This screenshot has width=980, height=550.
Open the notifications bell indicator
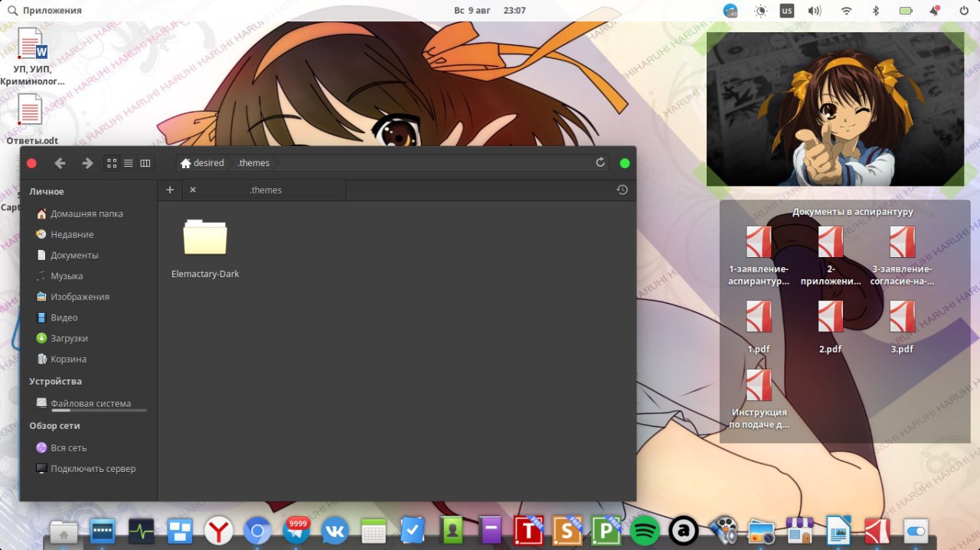pyautogui.click(x=935, y=11)
